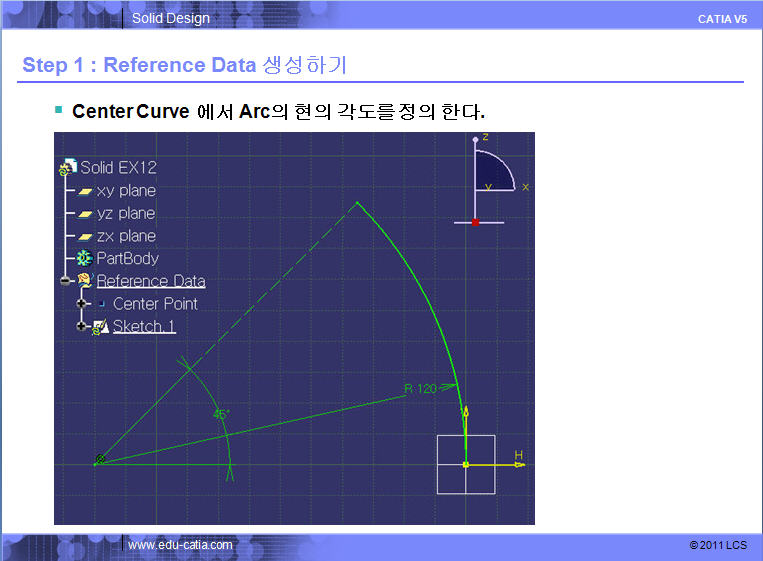Open the www.edu-catia.com link

click(x=180, y=545)
